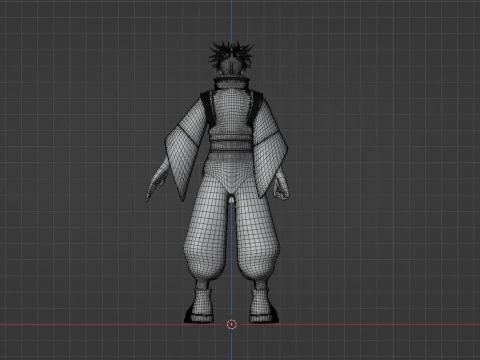Click the 3D cursor at world origin
Screen dimensions: 480x360
click(232, 324)
